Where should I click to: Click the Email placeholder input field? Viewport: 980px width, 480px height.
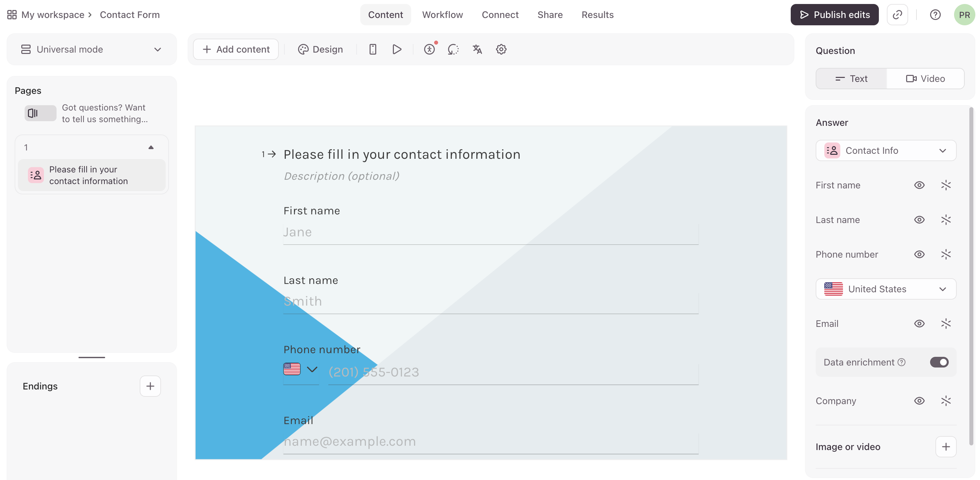tap(490, 442)
